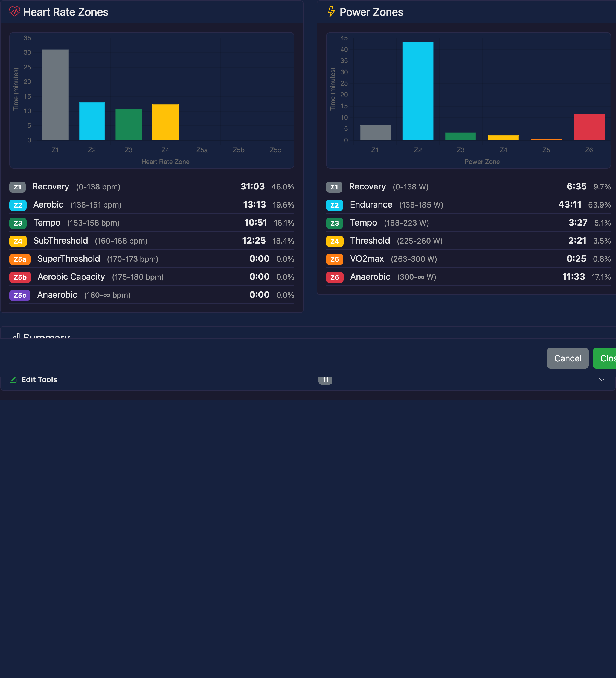This screenshot has width=616, height=678.
Task: Click the heart rate pulse icon
Action: click(x=14, y=12)
